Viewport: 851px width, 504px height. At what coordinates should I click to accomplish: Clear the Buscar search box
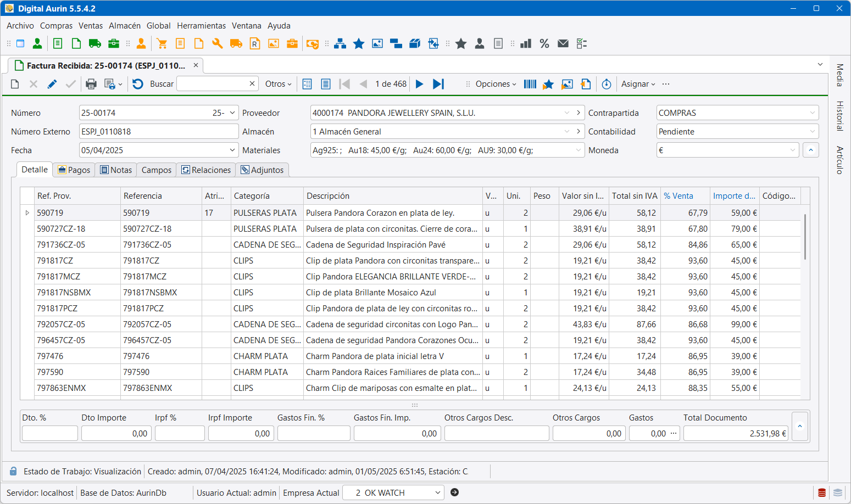point(252,84)
